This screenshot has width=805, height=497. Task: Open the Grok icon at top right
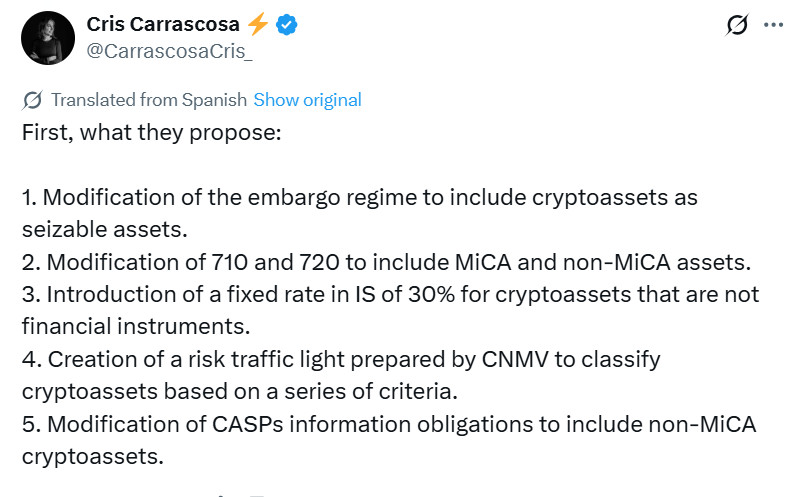(736, 26)
